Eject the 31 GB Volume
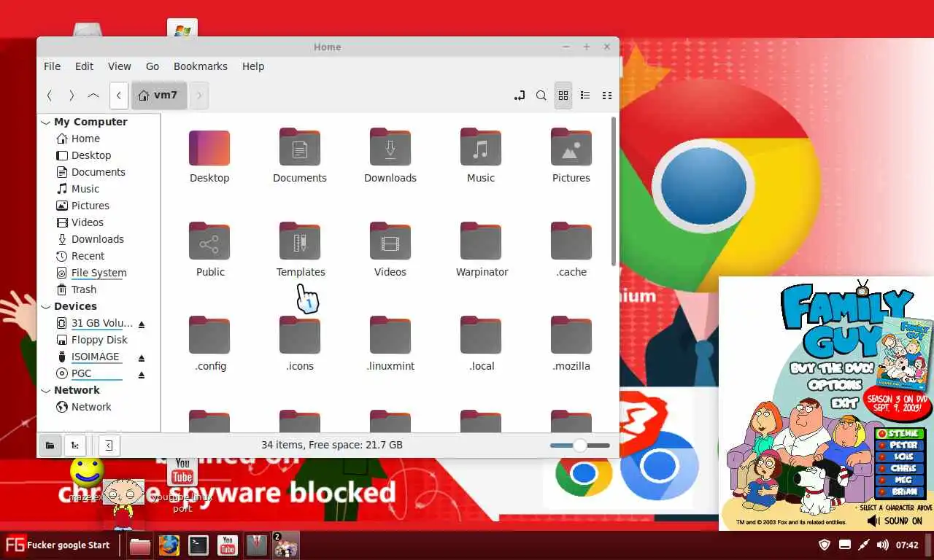 (x=142, y=324)
